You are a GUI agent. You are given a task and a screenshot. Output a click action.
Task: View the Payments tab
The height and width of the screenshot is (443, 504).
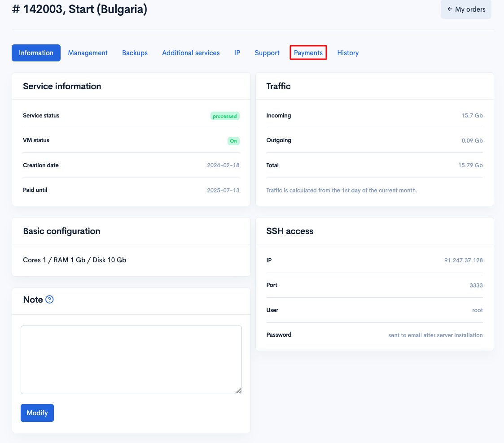tap(308, 53)
